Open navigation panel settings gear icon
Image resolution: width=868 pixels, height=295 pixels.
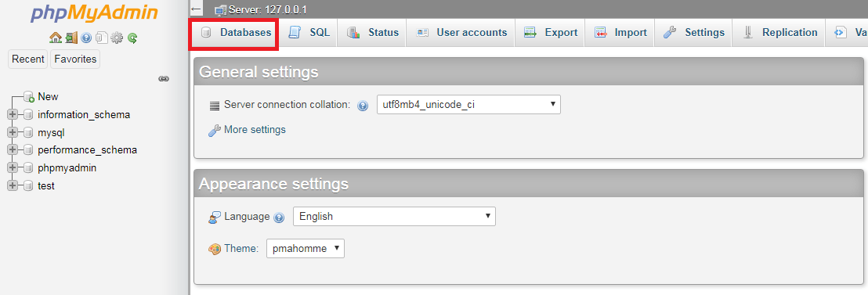[117, 38]
